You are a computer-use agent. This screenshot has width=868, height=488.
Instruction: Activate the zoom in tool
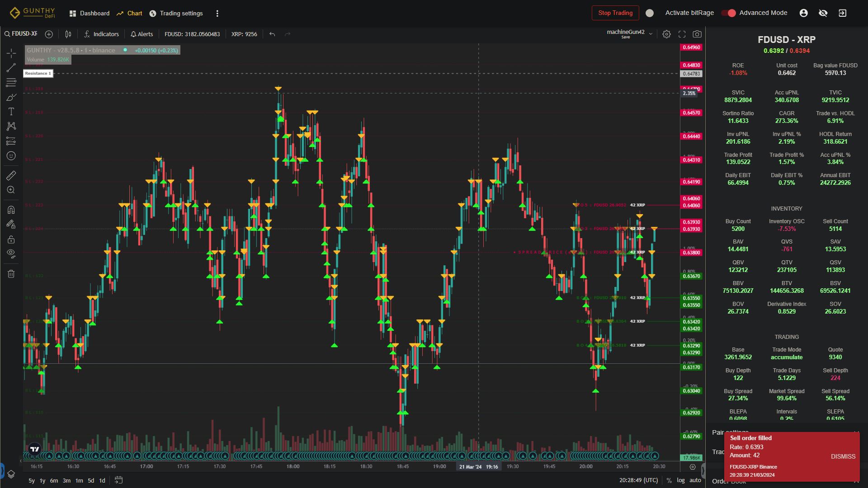(x=11, y=190)
